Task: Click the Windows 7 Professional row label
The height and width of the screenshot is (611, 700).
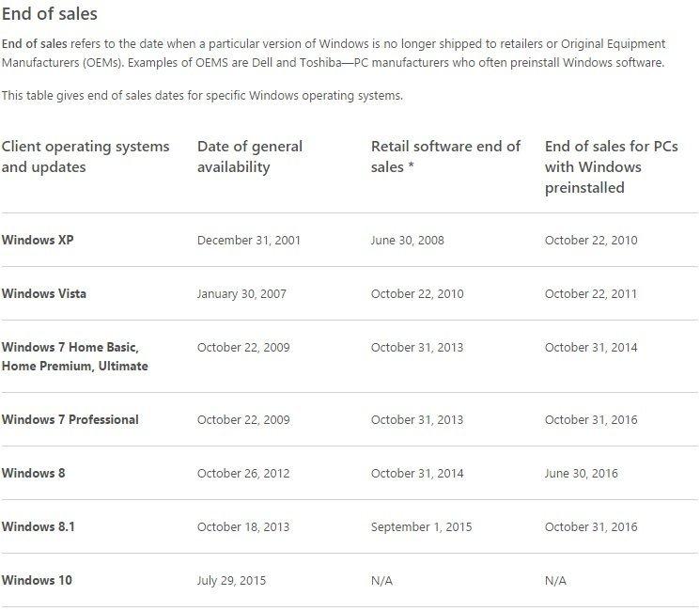Action: [70, 419]
